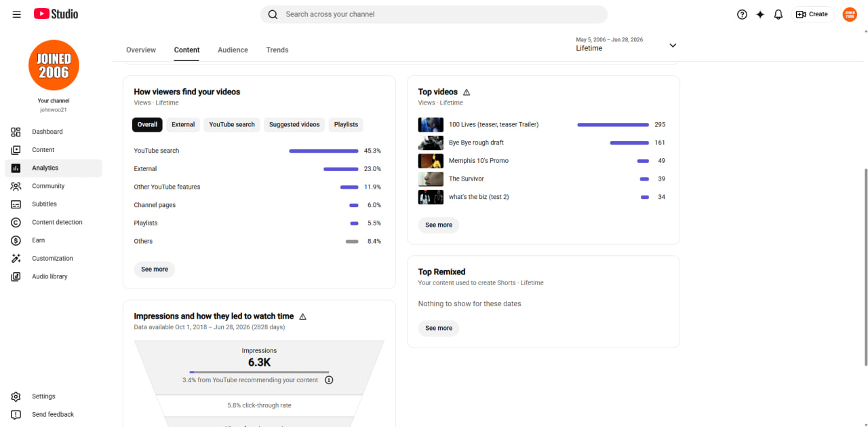Switch to the Trends tab
The width and height of the screenshot is (868, 427).
277,50
